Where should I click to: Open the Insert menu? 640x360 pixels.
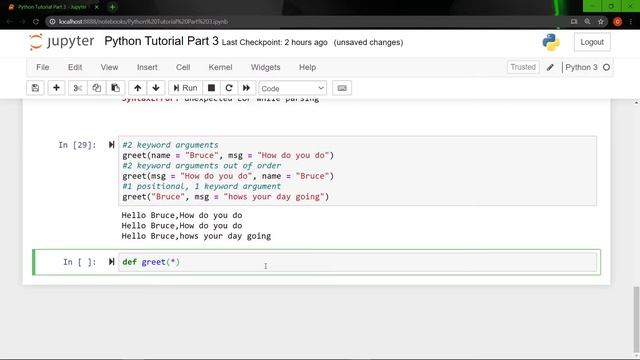tap(147, 67)
